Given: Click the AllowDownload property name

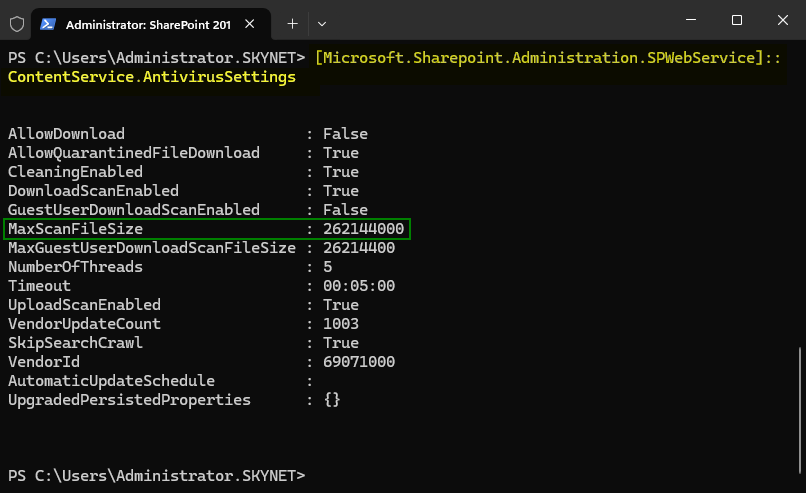Looking at the screenshot, I should (66, 134).
